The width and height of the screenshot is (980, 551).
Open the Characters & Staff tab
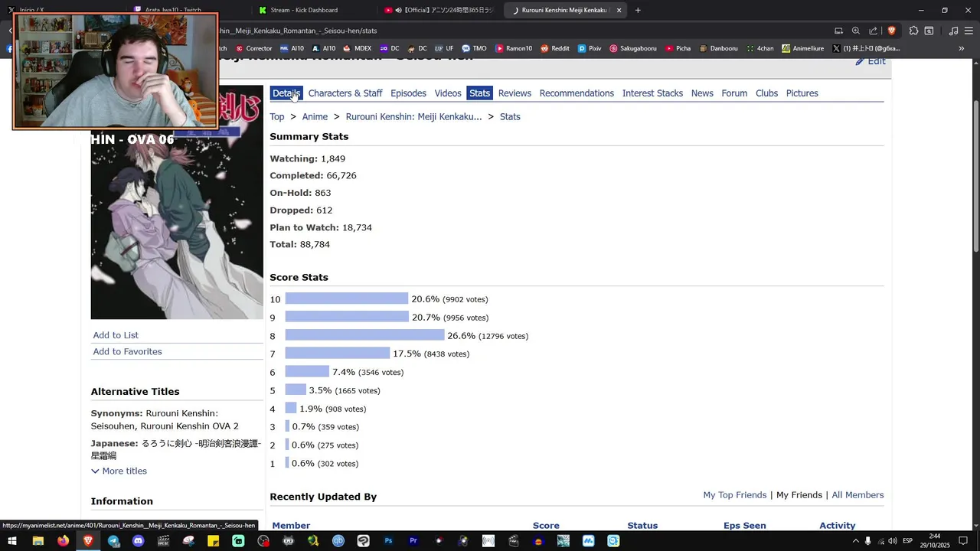[345, 93]
